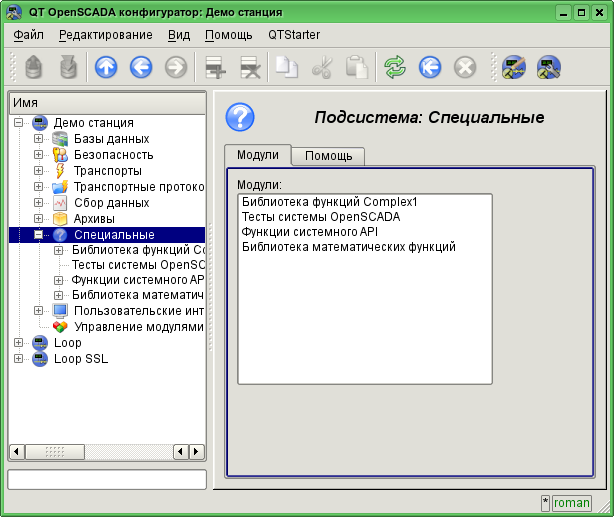This screenshot has width=614, height=517.
Task: Select Управление модулями tree item
Action: click(x=139, y=327)
